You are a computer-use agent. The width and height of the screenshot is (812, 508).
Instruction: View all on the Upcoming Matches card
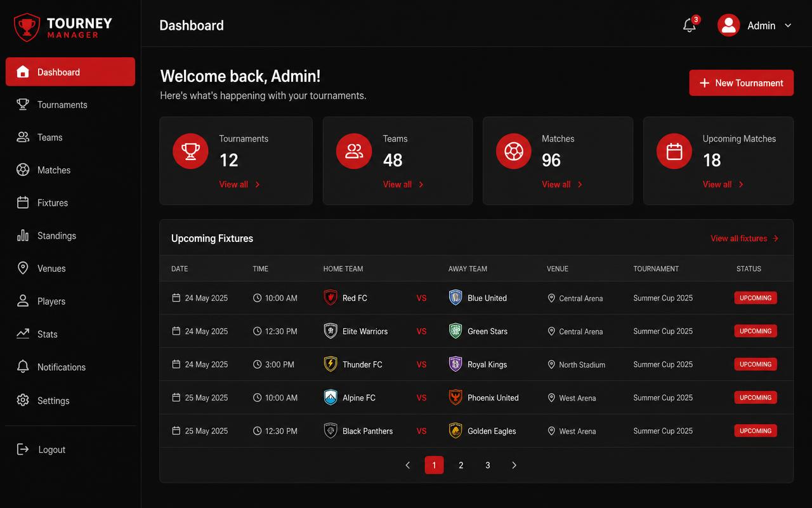click(x=723, y=184)
